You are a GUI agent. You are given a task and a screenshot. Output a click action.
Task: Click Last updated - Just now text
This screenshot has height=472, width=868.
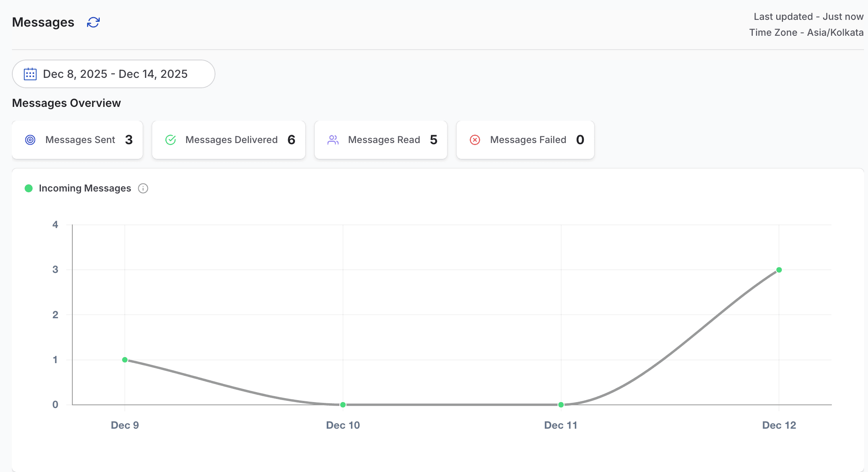808,16
